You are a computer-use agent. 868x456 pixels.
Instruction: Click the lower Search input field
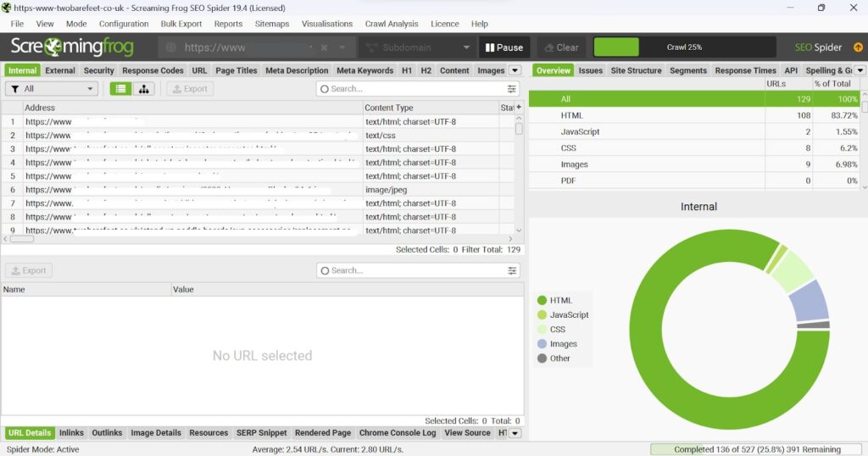(x=418, y=270)
